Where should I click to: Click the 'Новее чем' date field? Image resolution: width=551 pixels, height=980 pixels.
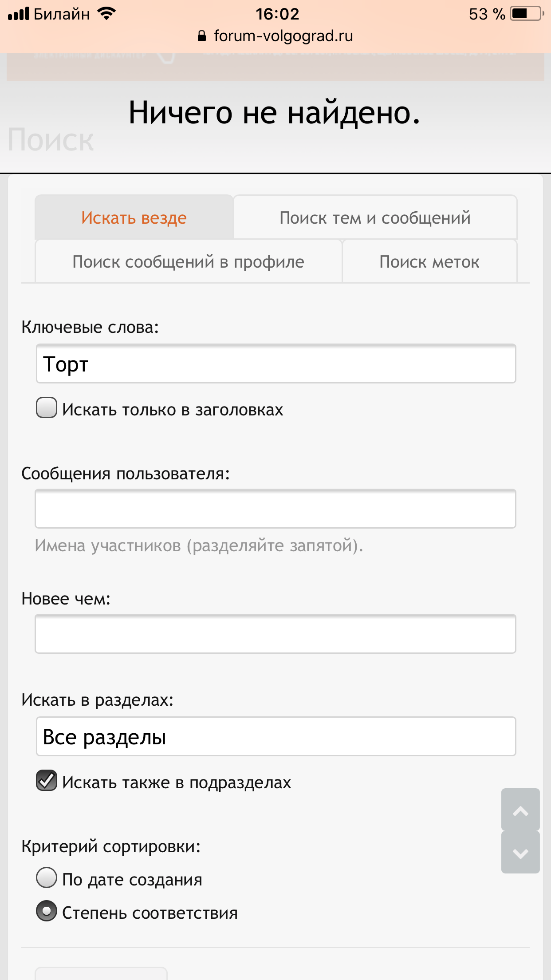275,634
